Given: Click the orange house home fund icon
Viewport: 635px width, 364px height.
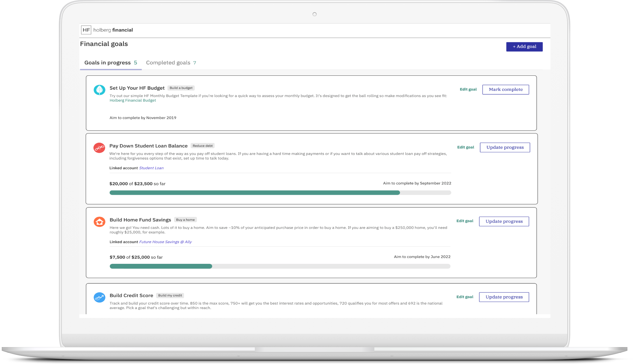Looking at the screenshot, I should pos(99,222).
